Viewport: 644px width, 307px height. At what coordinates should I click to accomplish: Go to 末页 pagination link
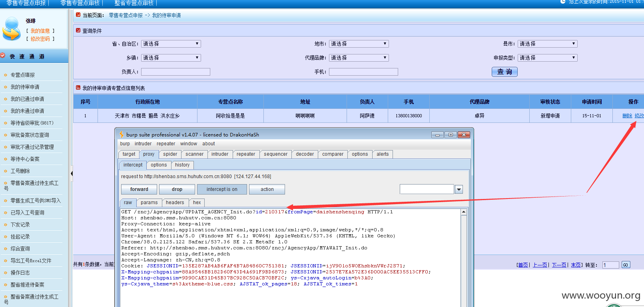click(576, 265)
